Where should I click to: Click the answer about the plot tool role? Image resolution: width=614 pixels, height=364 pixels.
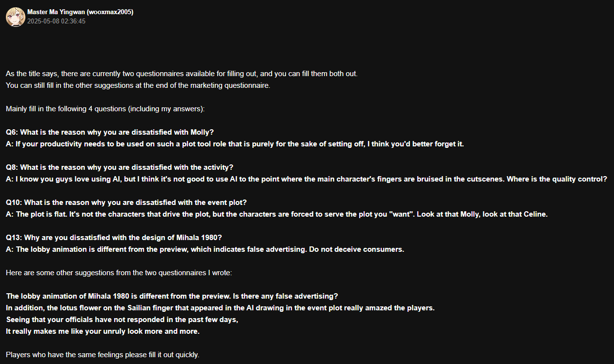click(235, 144)
